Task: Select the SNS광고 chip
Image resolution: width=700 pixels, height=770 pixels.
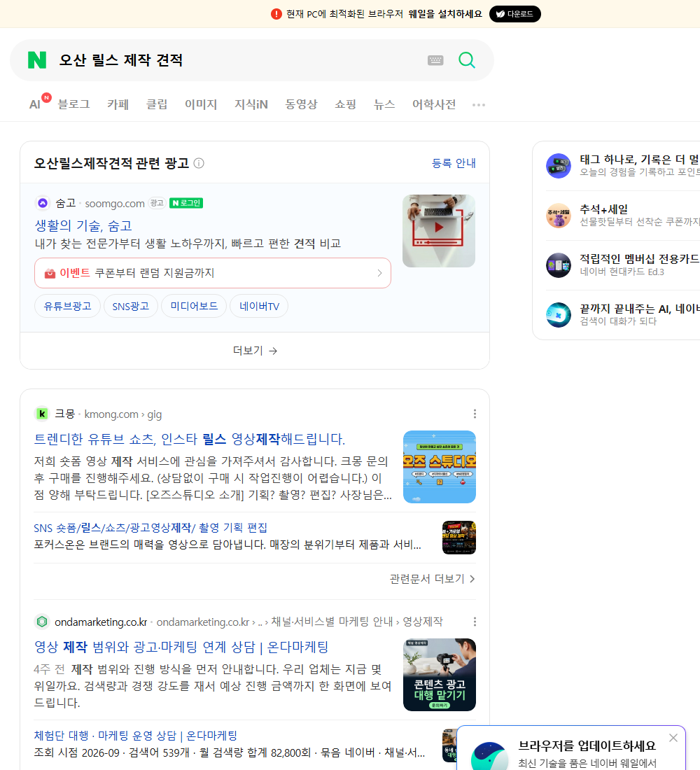Action: pyautogui.click(x=131, y=306)
